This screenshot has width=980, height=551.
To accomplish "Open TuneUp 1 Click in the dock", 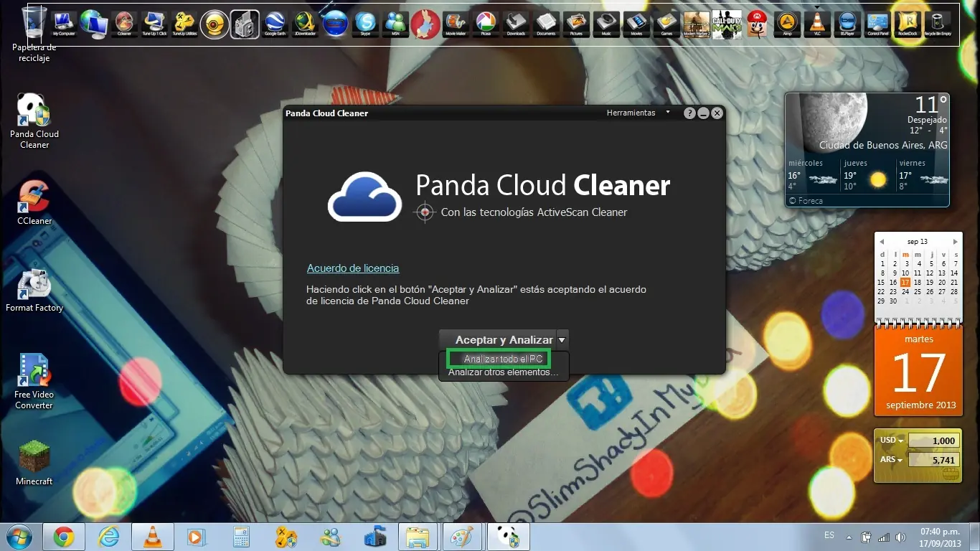I will coord(154,24).
